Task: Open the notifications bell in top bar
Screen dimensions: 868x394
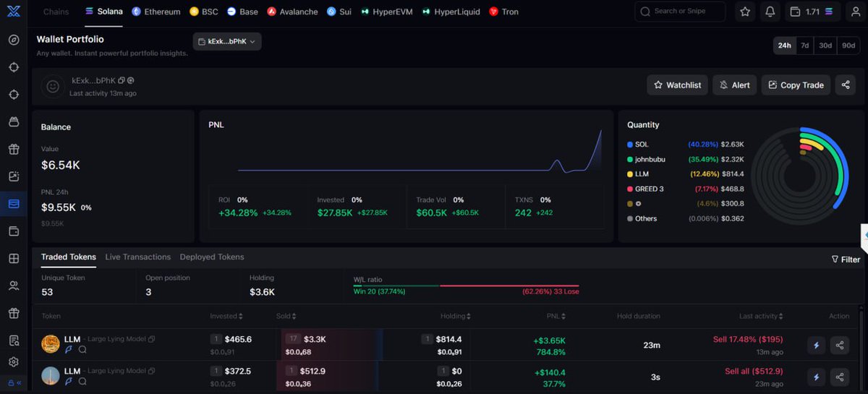Action: (x=770, y=12)
